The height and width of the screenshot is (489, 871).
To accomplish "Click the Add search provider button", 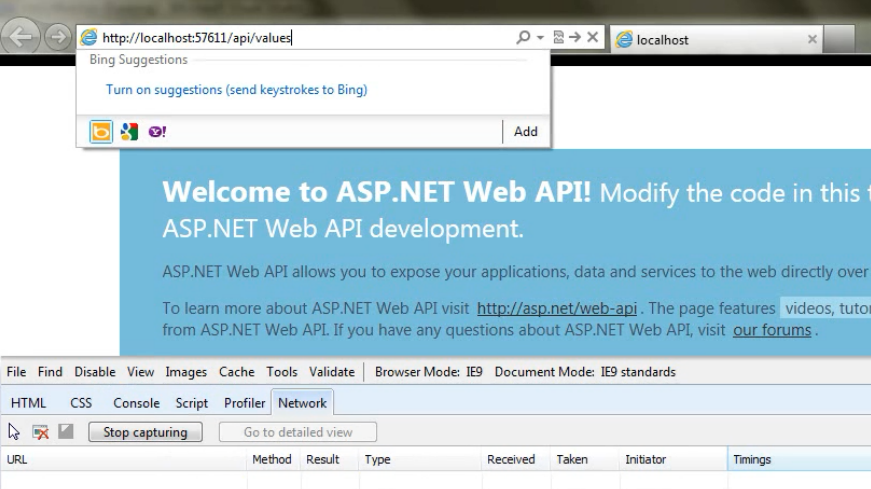I will [x=525, y=132].
